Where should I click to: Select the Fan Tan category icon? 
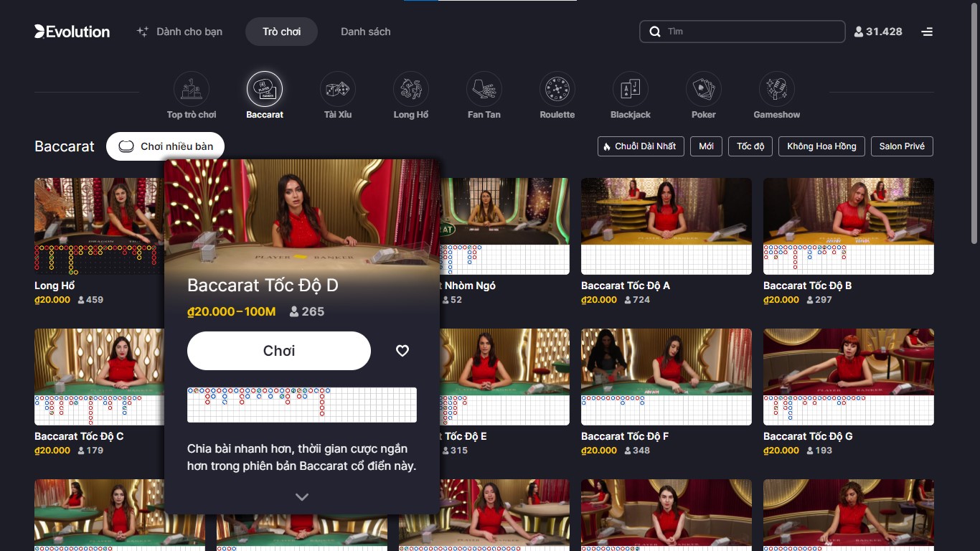point(484,88)
